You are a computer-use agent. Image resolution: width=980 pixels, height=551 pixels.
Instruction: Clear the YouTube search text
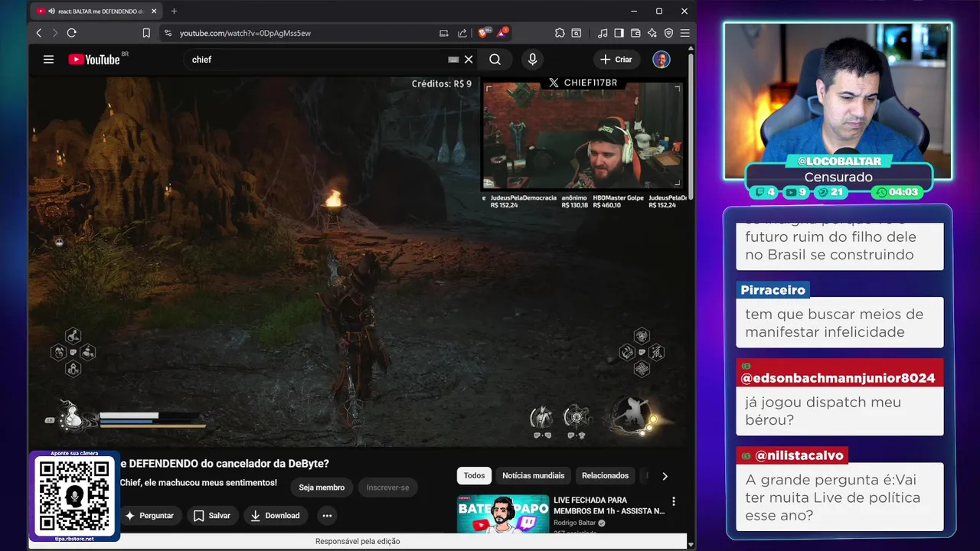pyautogui.click(x=469, y=60)
